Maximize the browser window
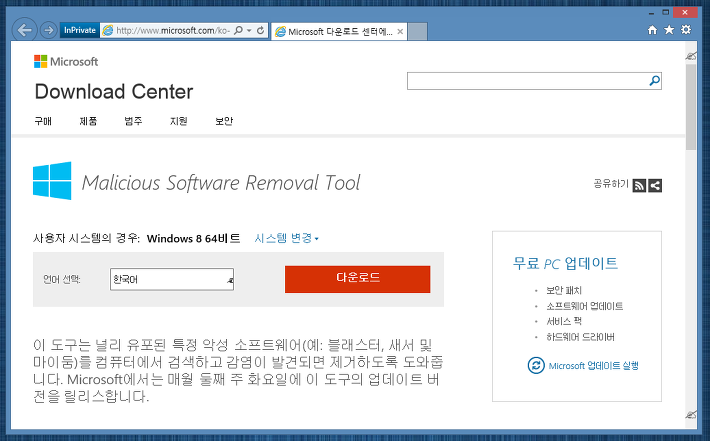This screenshot has height=441, width=710. (666, 12)
